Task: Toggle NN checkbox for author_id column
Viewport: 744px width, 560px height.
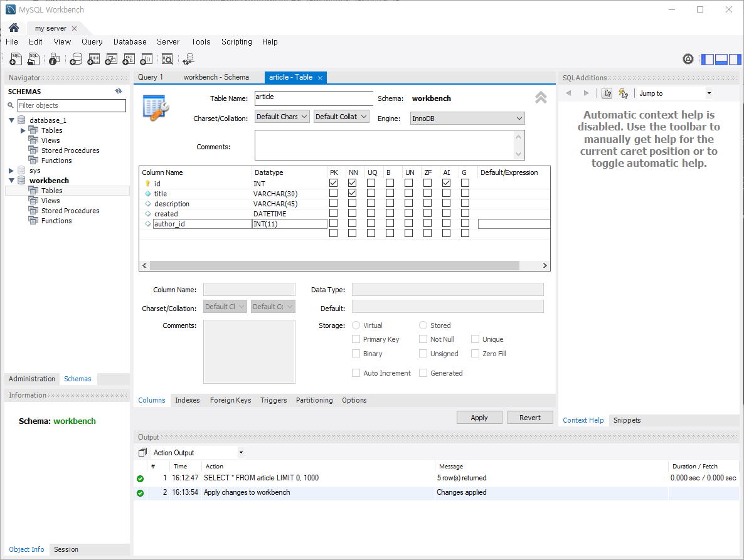Action: click(x=352, y=223)
